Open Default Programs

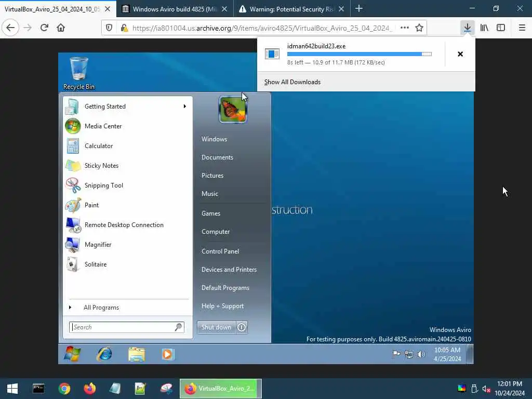coord(225,288)
